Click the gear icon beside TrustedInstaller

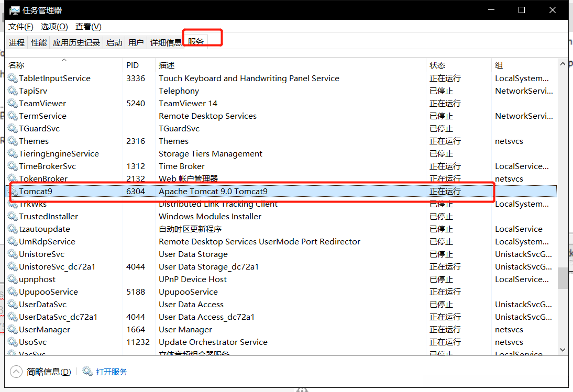tap(13, 217)
